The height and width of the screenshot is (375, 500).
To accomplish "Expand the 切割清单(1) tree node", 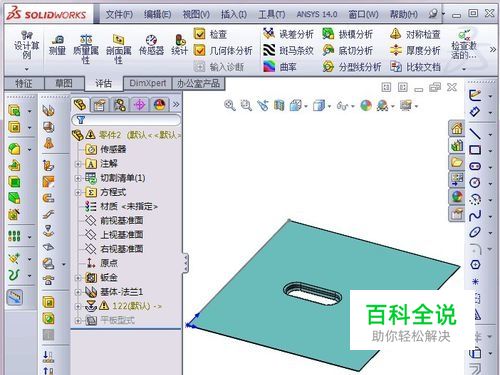I will 78,178.
